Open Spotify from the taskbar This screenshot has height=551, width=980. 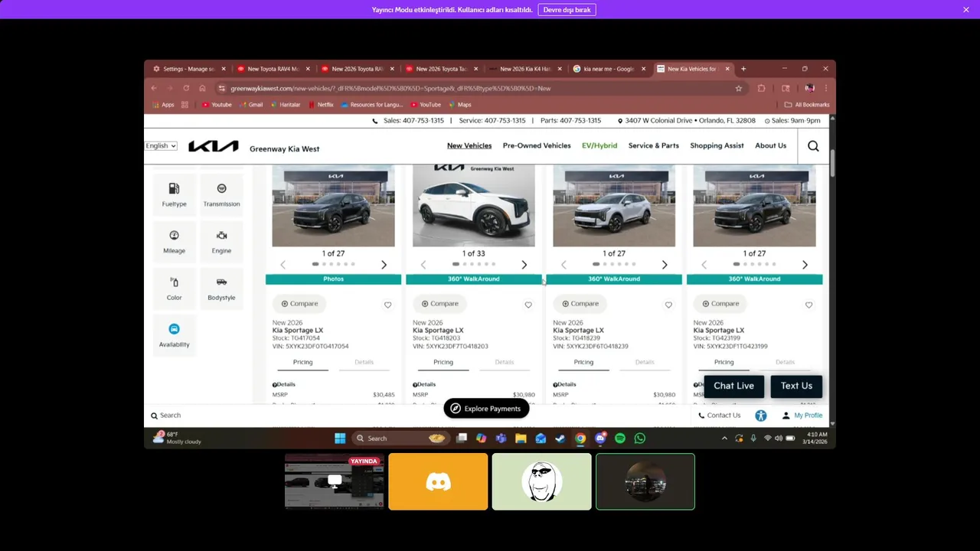click(620, 439)
